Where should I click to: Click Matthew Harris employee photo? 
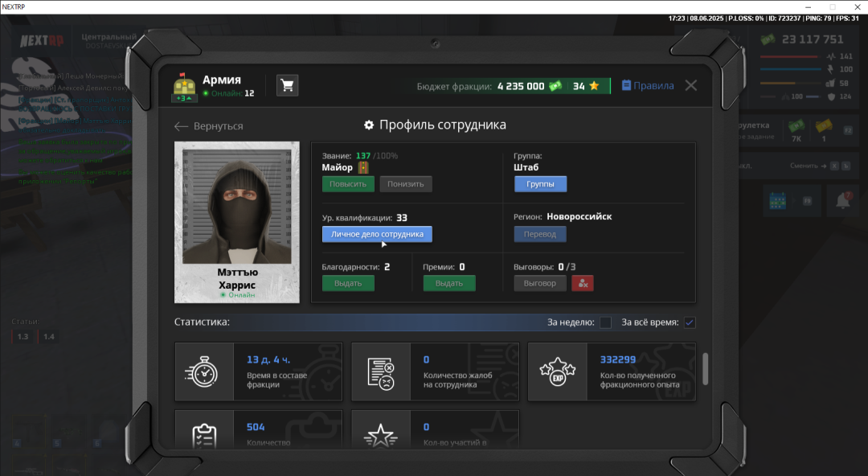pos(236,206)
